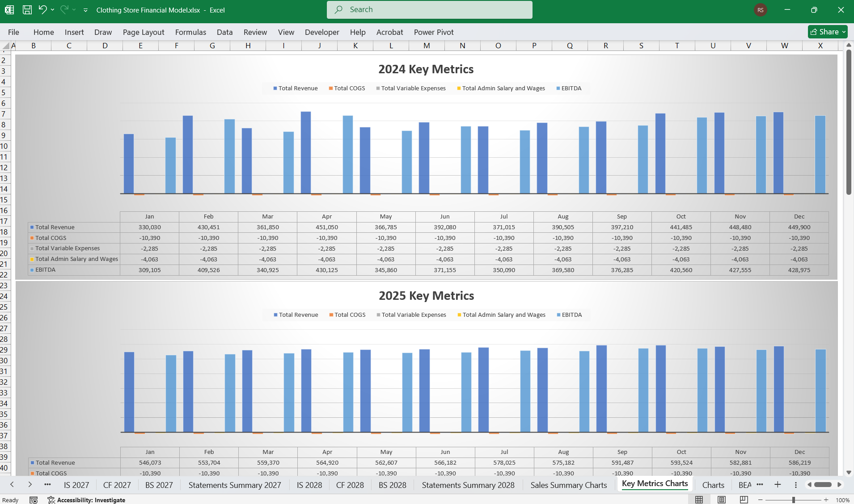This screenshot has width=854, height=504.
Task: Open the Developer ribbon tab
Action: [x=322, y=32]
